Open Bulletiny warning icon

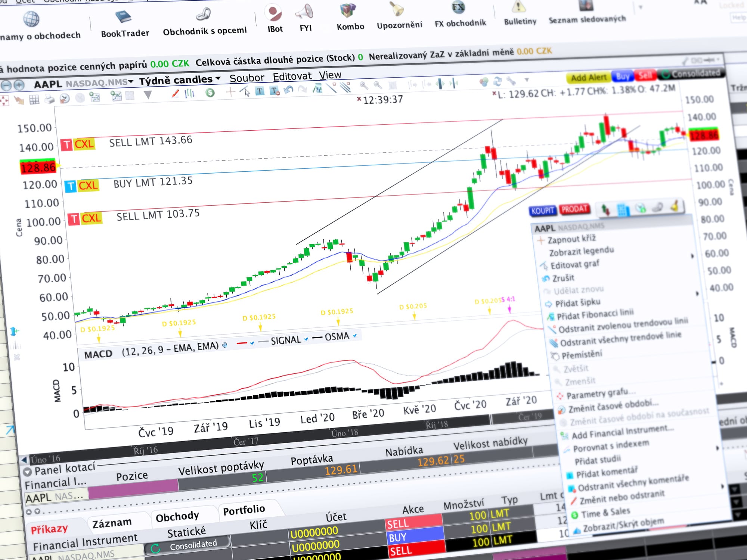pyautogui.click(x=520, y=13)
